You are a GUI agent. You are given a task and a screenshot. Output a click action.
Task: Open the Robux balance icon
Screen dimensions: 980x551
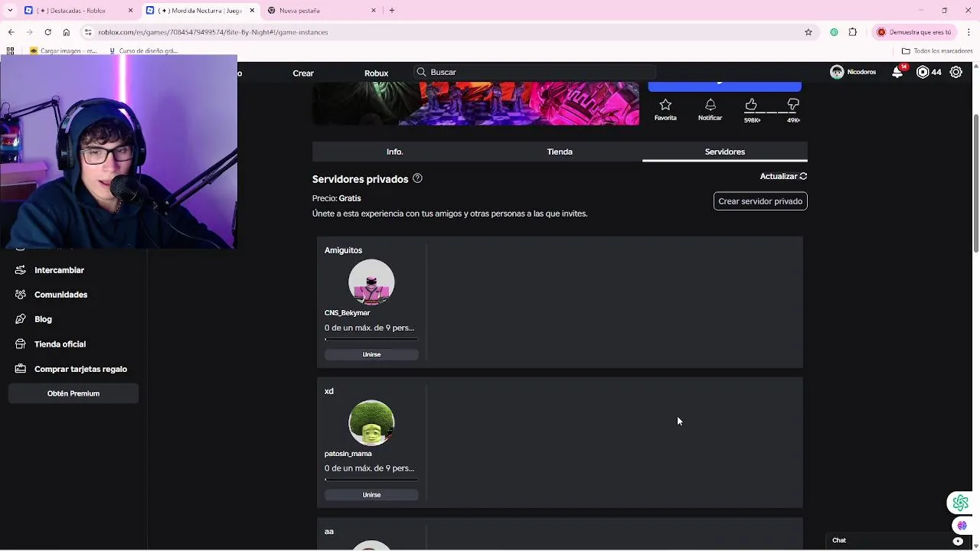[x=923, y=72]
